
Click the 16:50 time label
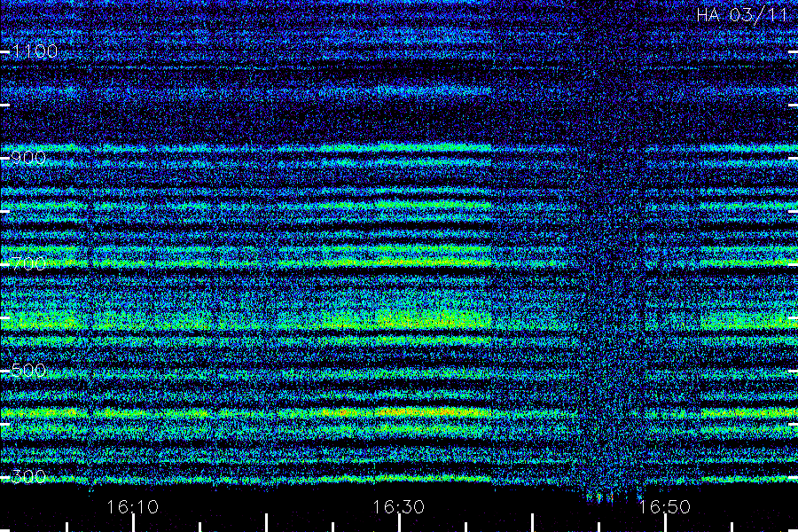coord(665,507)
